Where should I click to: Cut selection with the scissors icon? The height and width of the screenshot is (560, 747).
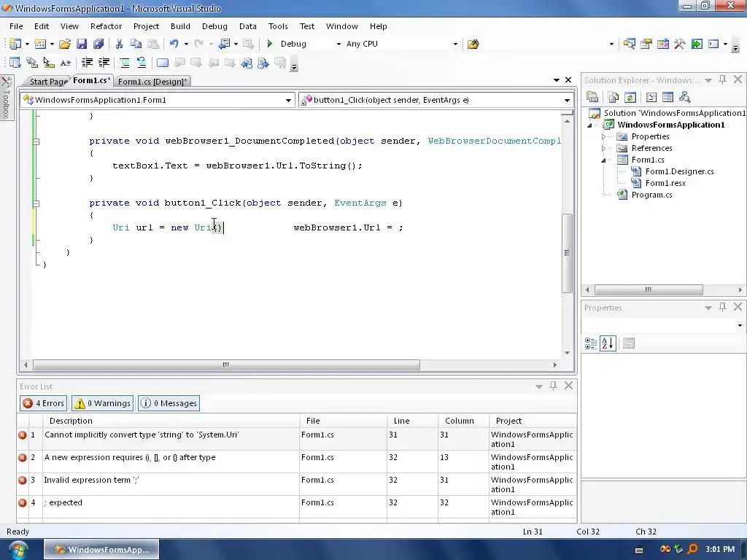tap(119, 44)
